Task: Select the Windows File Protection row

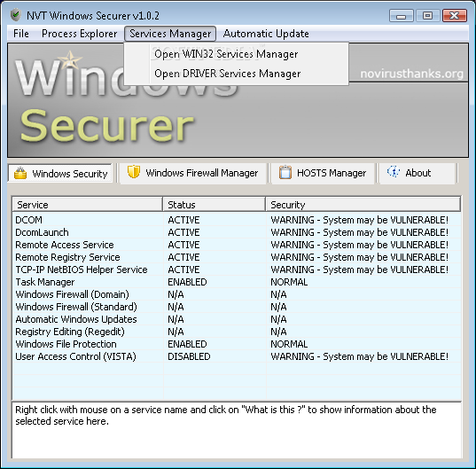Action: coord(237,344)
